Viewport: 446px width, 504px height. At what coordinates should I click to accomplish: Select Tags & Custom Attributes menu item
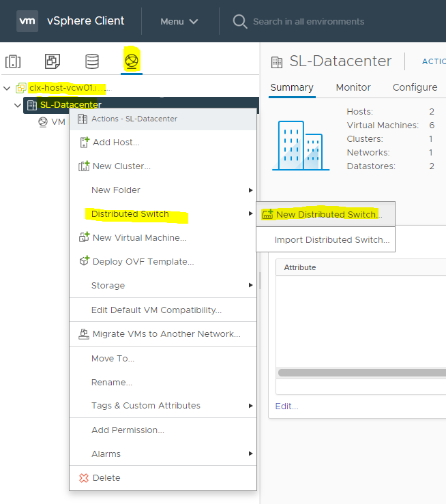point(163,406)
